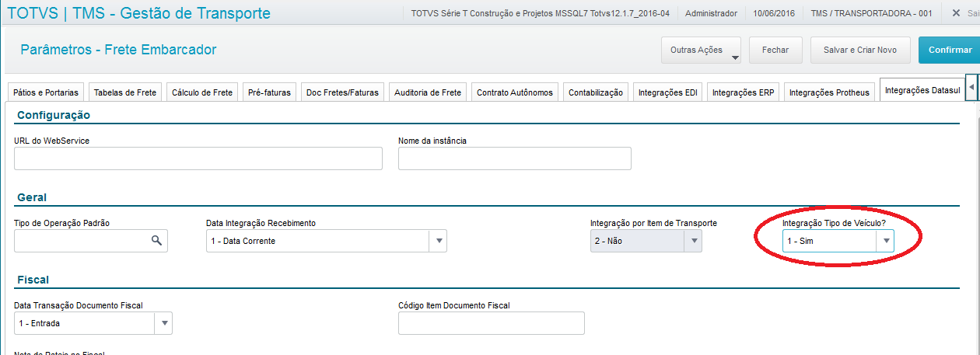Click the TOTVS Série T environment label

[x=541, y=13]
